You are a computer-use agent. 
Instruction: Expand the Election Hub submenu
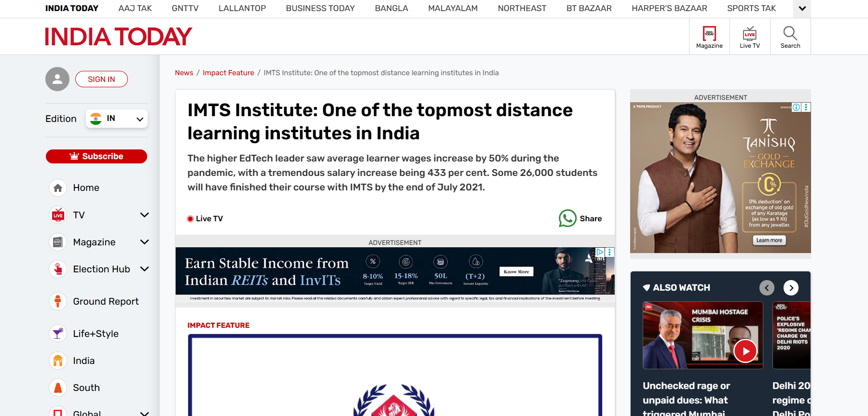click(x=144, y=269)
